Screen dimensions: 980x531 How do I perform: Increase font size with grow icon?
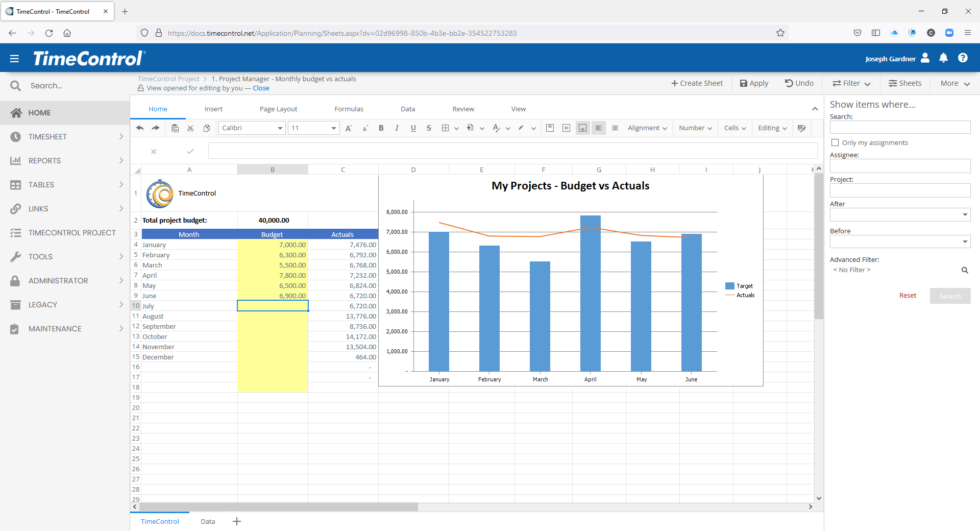click(349, 128)
